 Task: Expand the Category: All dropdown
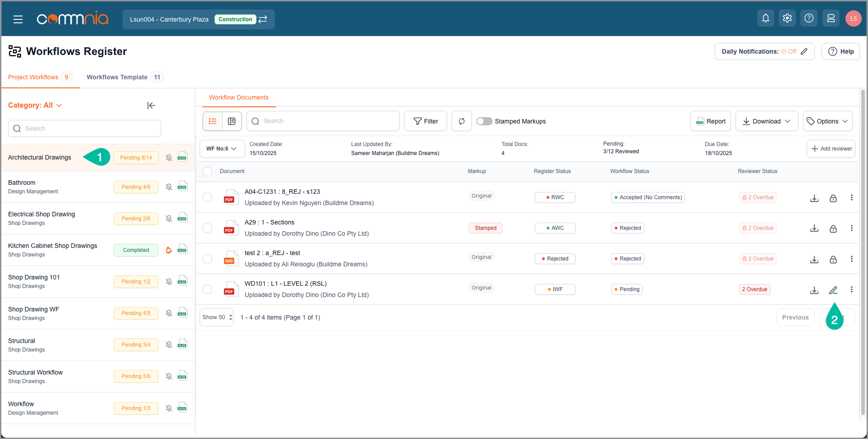pos(35,105)
